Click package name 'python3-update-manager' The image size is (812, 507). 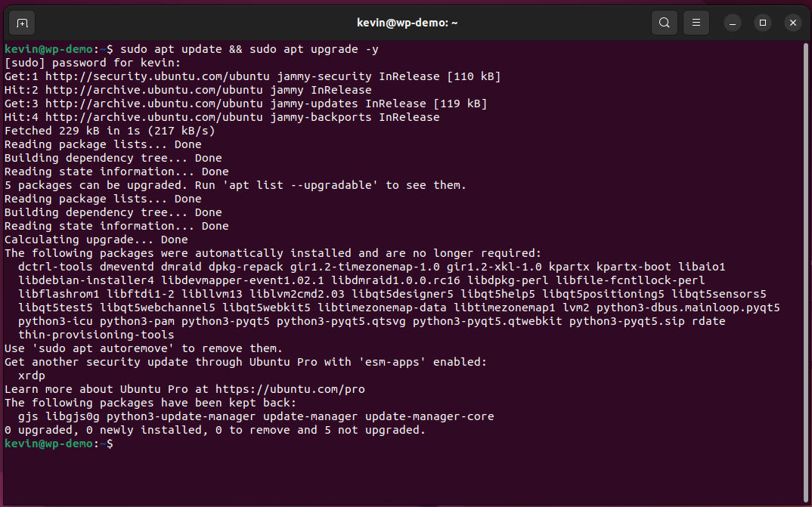[181, 416]
